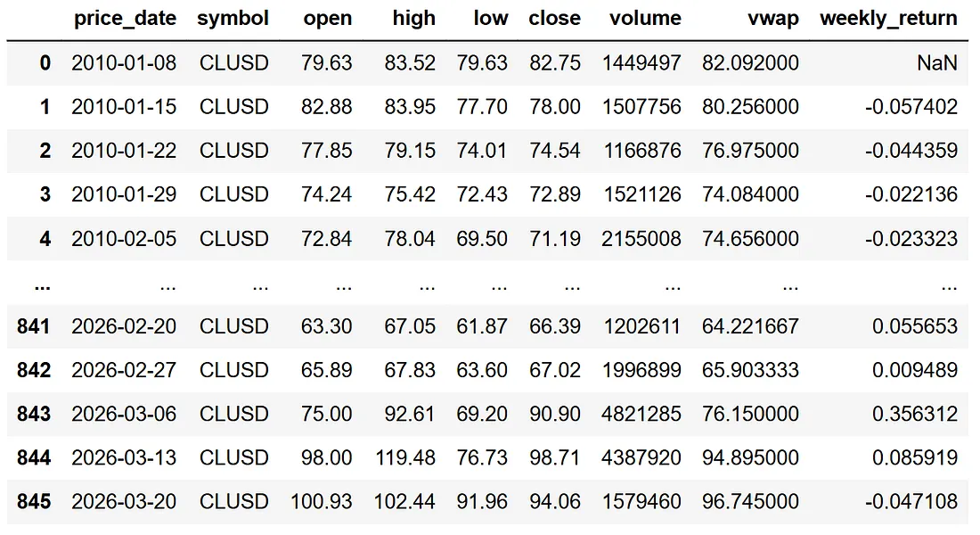Click the volume column header

pyautogui.click(x=645, y=19)
